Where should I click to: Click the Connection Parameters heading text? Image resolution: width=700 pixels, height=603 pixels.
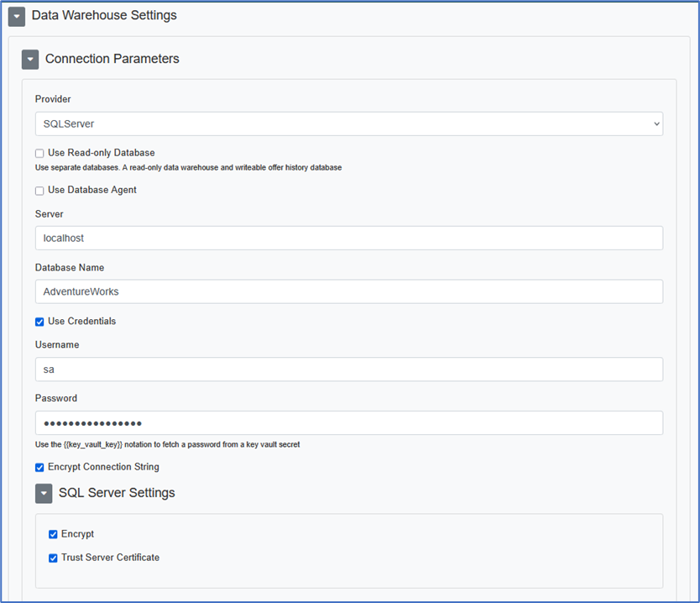[112, 59]
